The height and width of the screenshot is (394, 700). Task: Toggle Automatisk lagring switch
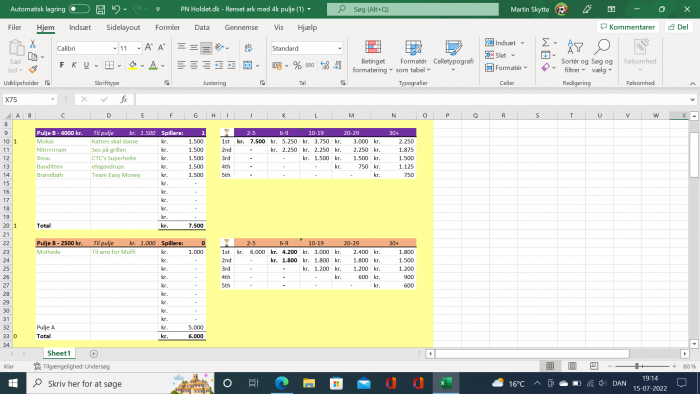(x=79, y=9)
